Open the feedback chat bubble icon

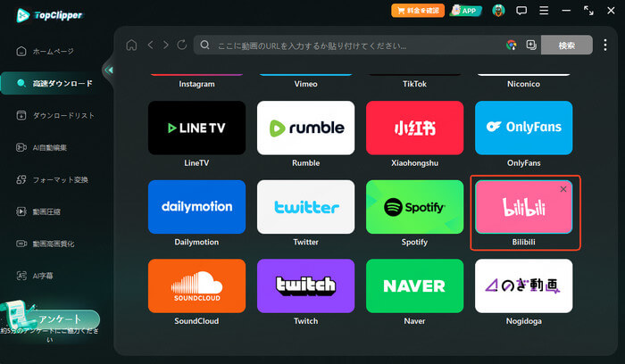521,11
